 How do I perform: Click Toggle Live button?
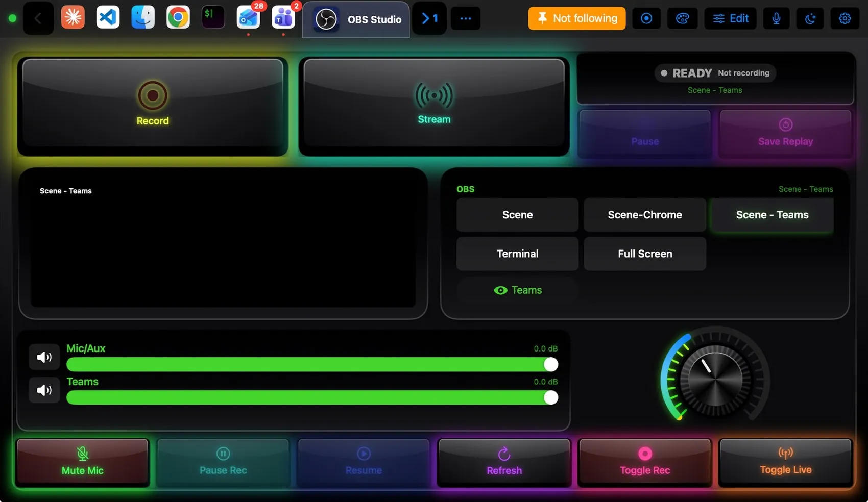click(785, 462)
